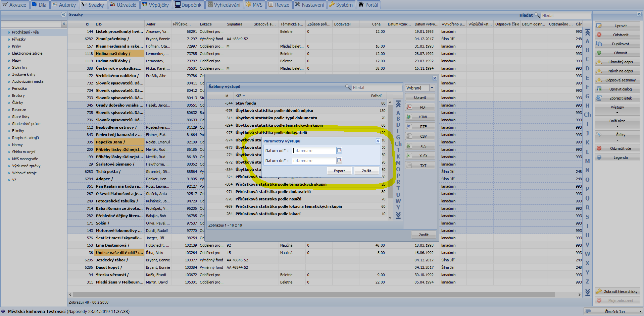Viewport: 644px width, 316px height.
Task: Click Odznačit vše button
Action: tap(617, 148)
